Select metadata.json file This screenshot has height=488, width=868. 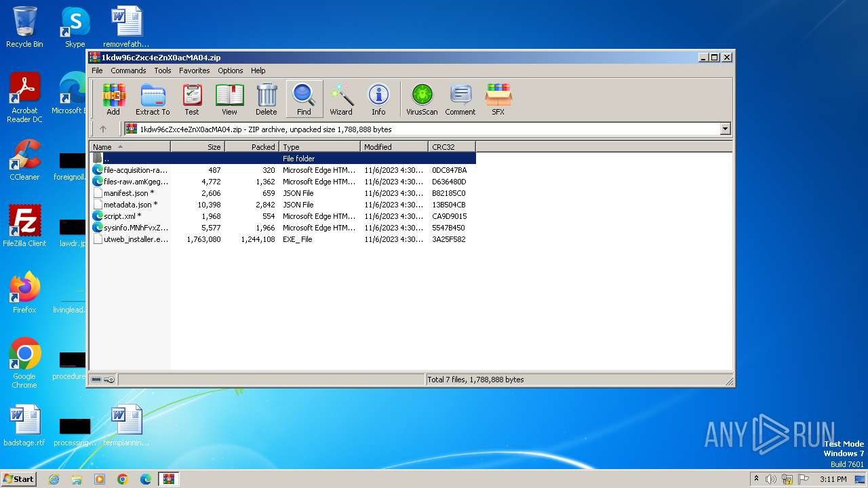[x=283, y=205]
